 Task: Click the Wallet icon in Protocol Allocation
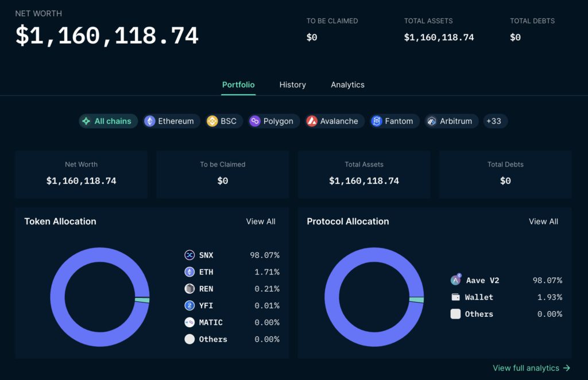456,297
